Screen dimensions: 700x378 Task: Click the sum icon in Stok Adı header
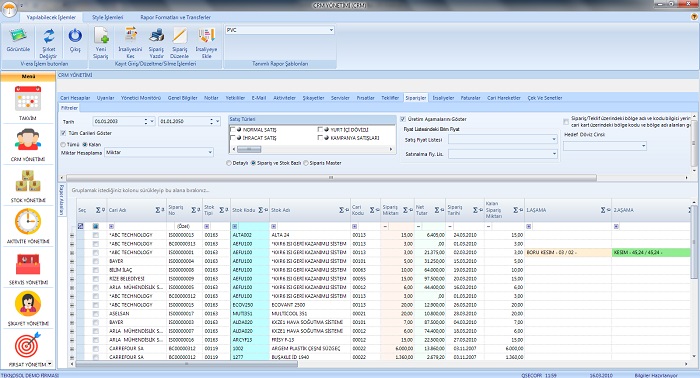click(342, 210)
